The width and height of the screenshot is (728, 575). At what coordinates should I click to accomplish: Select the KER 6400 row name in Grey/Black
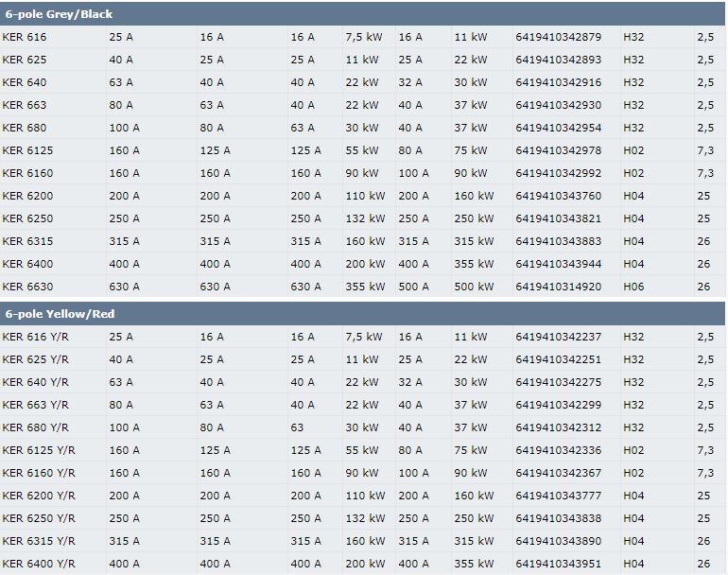(27, 264)
